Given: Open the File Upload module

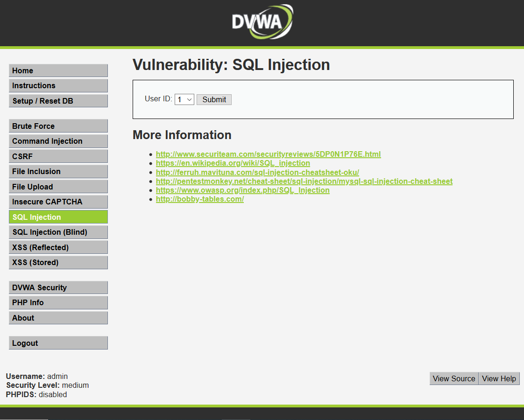Looking at the screenshot, I should [x=58, y=187].
